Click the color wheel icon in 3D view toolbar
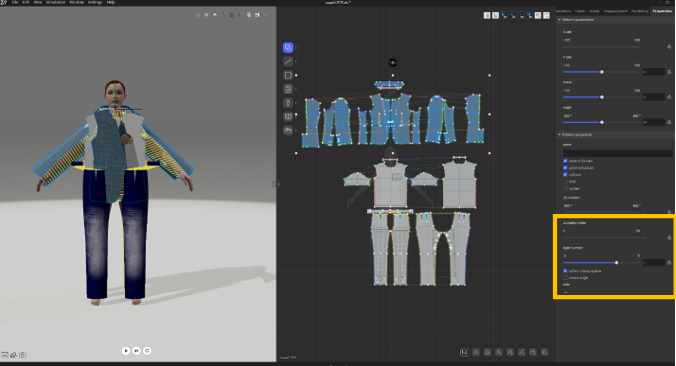Viewport: 676px width, 366px height. (240, 15)
